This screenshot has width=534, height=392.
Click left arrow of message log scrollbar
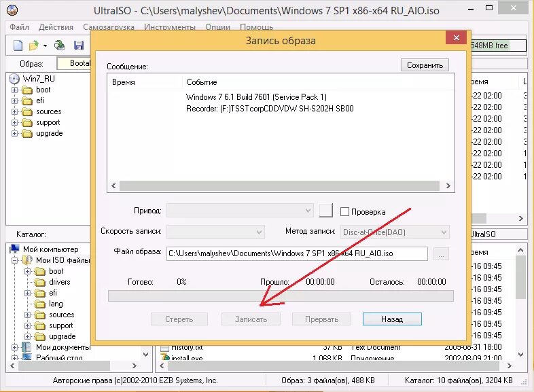pyautogui.click(x=113, y=185)
